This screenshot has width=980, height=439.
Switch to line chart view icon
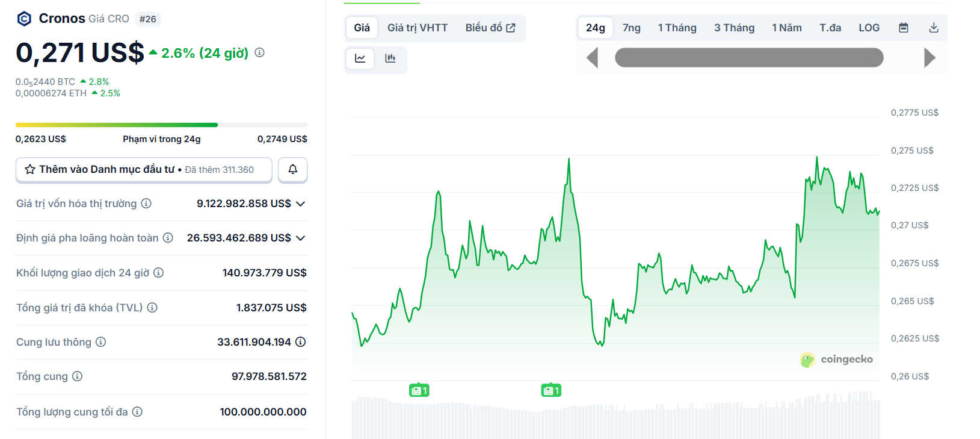coord(360,58)
